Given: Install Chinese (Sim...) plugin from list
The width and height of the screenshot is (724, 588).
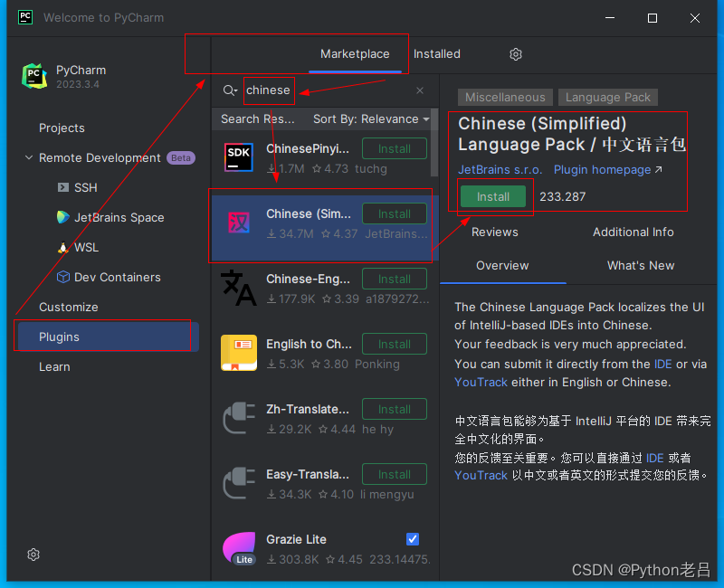Looking at the screenshot, I should click(x=395, y=213).
